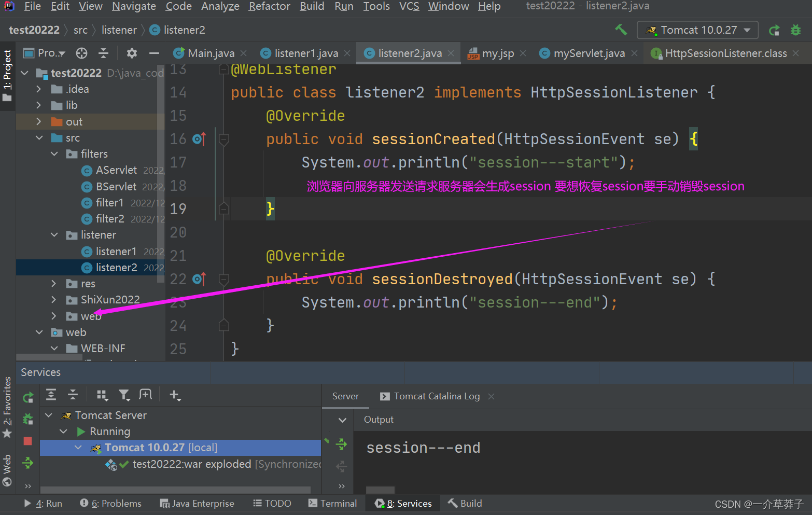Start debugging with the bug icon
This screenshot has width=812, height=515.
795,30
